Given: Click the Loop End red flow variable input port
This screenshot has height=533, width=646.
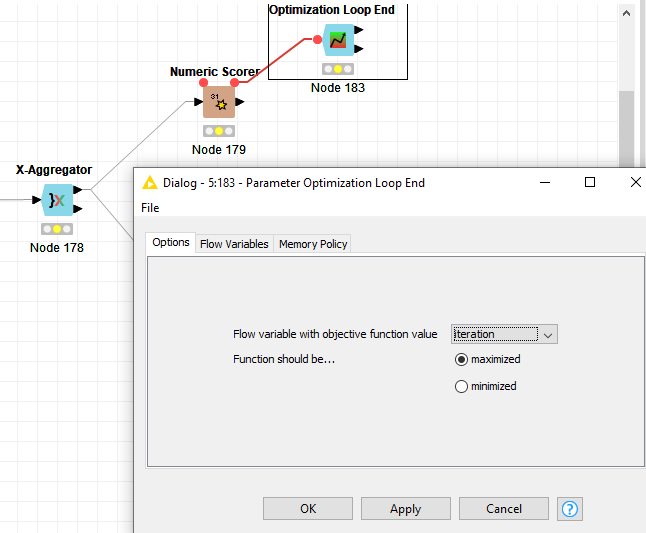Looking at the screenshot, I should 317,40.
